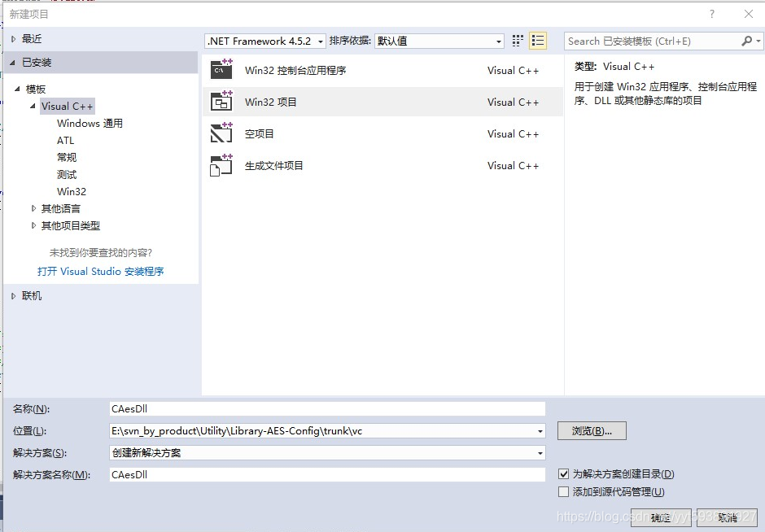Select Windows 通用 in the tree
The width and height of the screenshot is (765, 532).
click(x=90, y=123)
